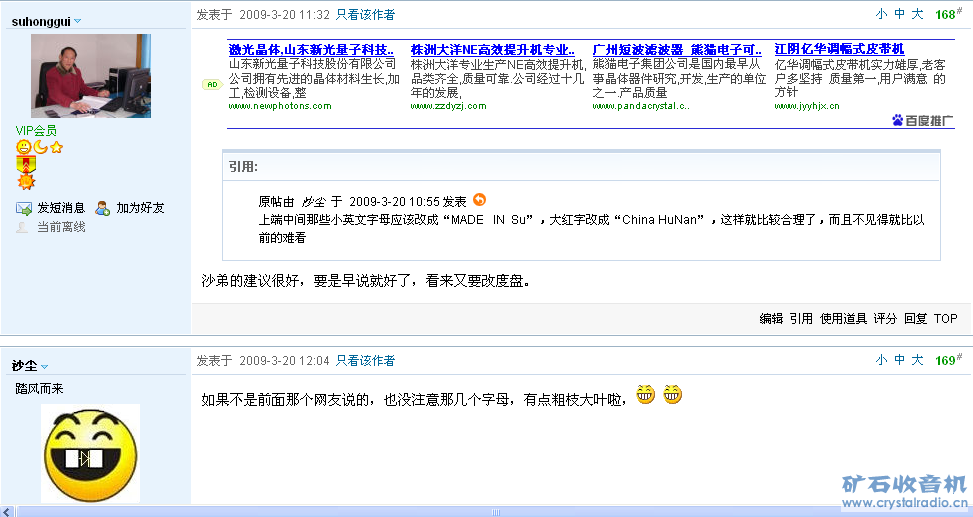This screenshot has width=973, height=517.
Task: Click timestamp 2009-3-20 12:04
Action: click(x=284, y=361)
